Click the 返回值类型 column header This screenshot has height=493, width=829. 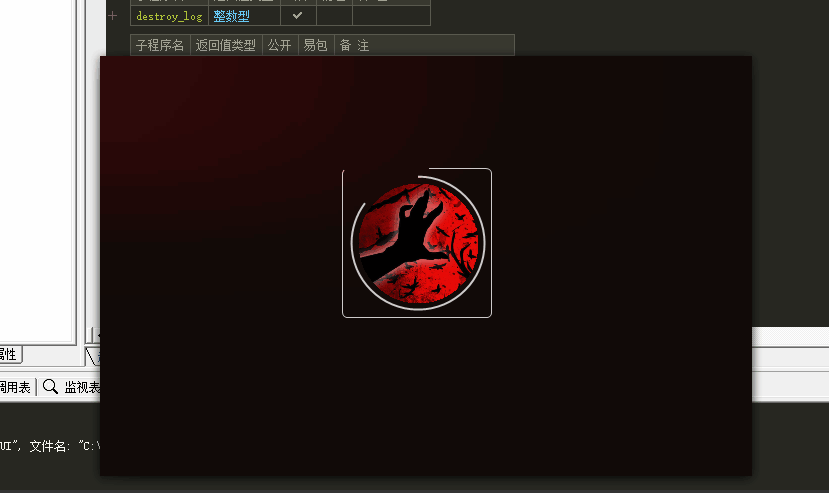click(x=226, y=45)
